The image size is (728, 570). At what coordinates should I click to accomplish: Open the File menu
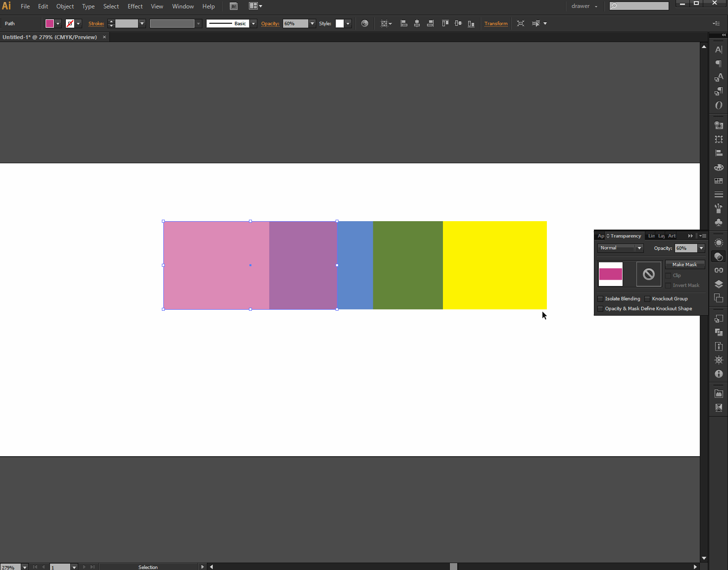click(25, 6)
